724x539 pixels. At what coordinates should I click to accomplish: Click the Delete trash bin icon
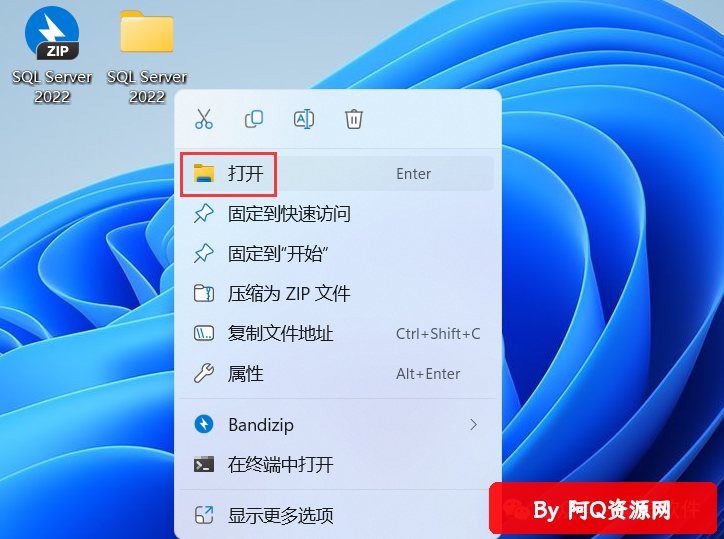coord(354,119)
